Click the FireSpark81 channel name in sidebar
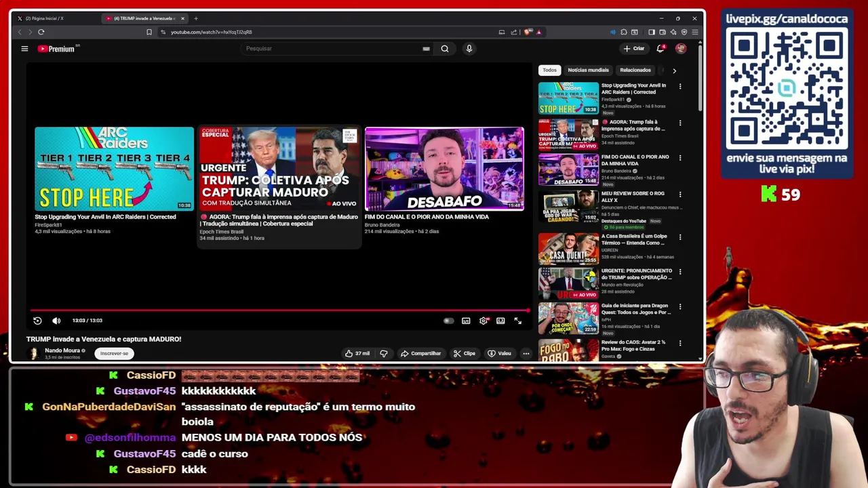The height and width of the screenshot is (488, 868). pos(612,100)
